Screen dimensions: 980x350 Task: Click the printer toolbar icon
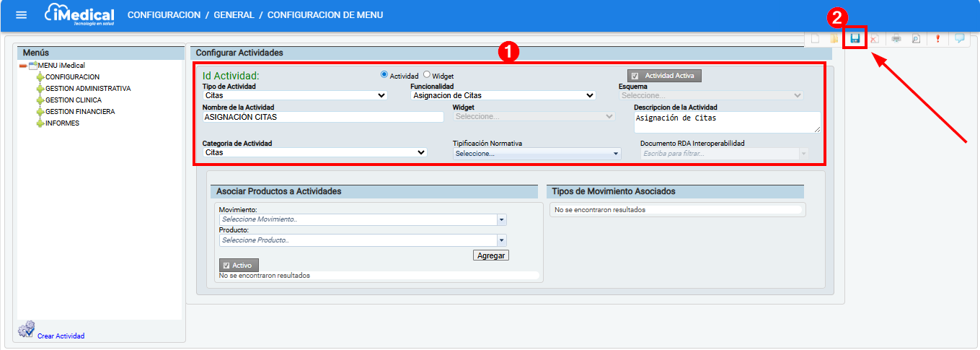click(896, 39)
